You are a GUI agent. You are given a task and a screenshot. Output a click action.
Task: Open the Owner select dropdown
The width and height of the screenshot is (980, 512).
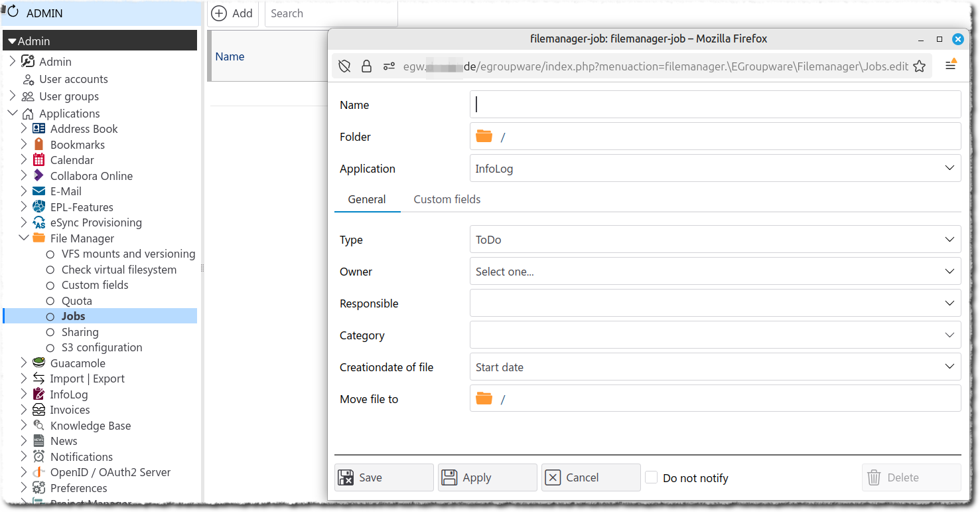pyautogui.click(x=715, y=272)
